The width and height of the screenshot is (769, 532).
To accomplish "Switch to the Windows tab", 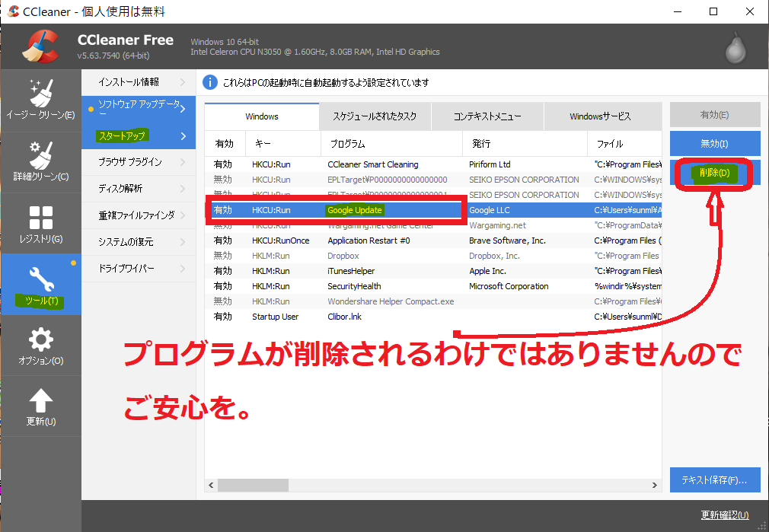I will 262,116.
